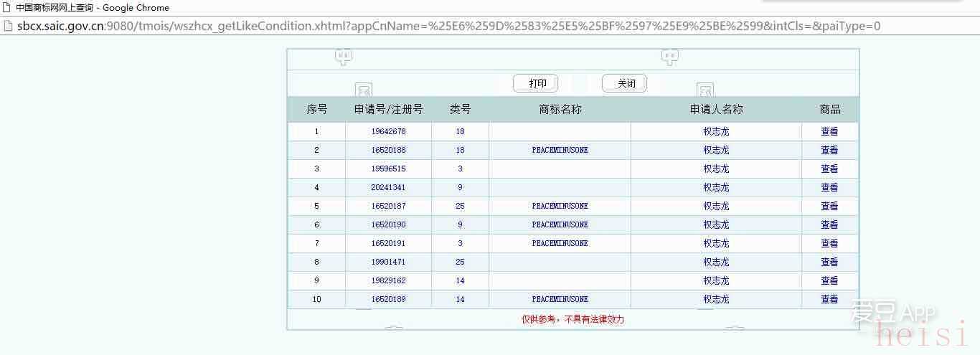This screenshot has height=355, width=980.
Task: Click class number 3 in row 3
Action: coord(460,169)
